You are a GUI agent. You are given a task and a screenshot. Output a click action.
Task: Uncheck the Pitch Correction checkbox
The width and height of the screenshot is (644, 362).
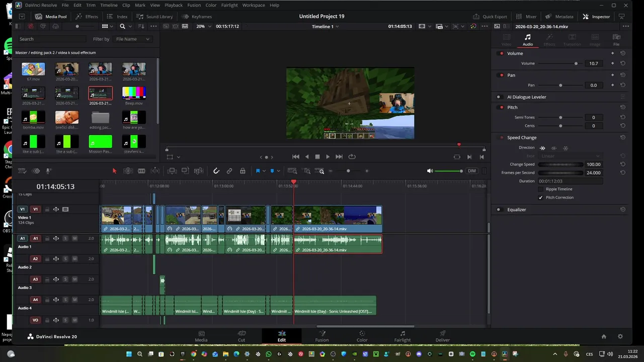tap(541, 198)
